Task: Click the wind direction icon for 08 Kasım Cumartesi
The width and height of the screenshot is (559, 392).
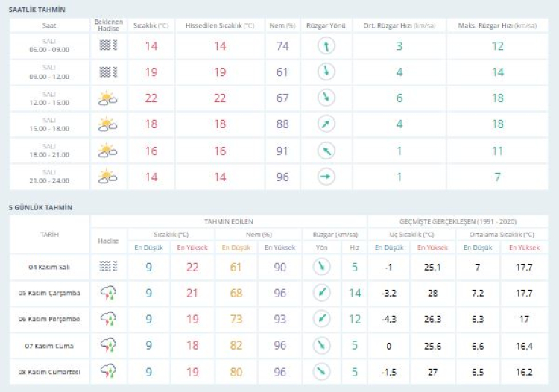Action: point(321,370)
